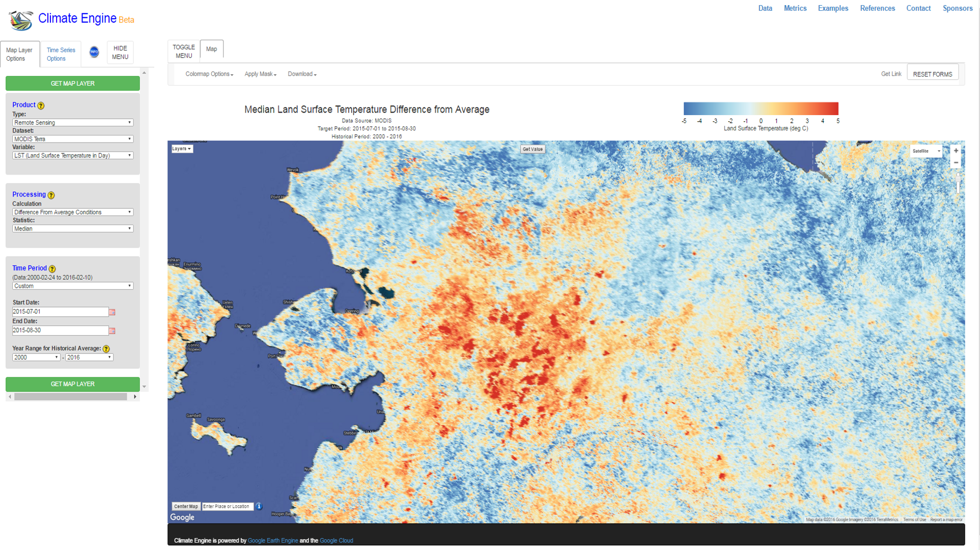Click the Processing help question mark icon
The image size is (980, 550).
51,195
